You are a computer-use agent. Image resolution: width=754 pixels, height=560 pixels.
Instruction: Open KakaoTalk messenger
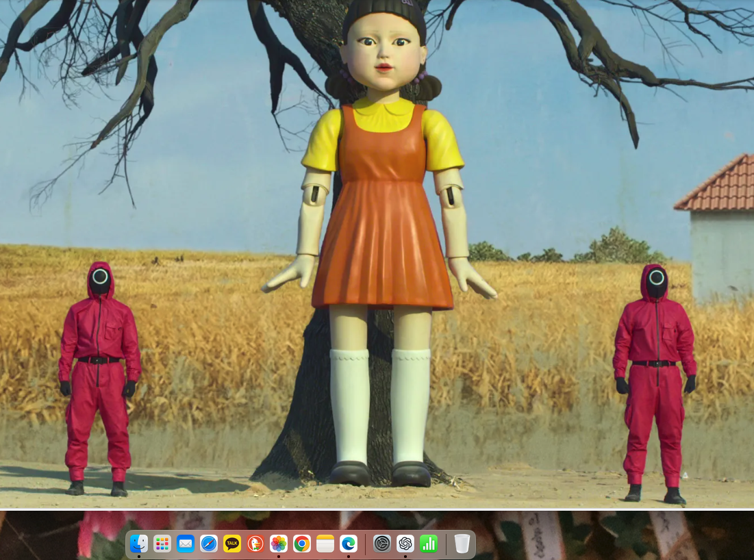[x=232, y=544]
